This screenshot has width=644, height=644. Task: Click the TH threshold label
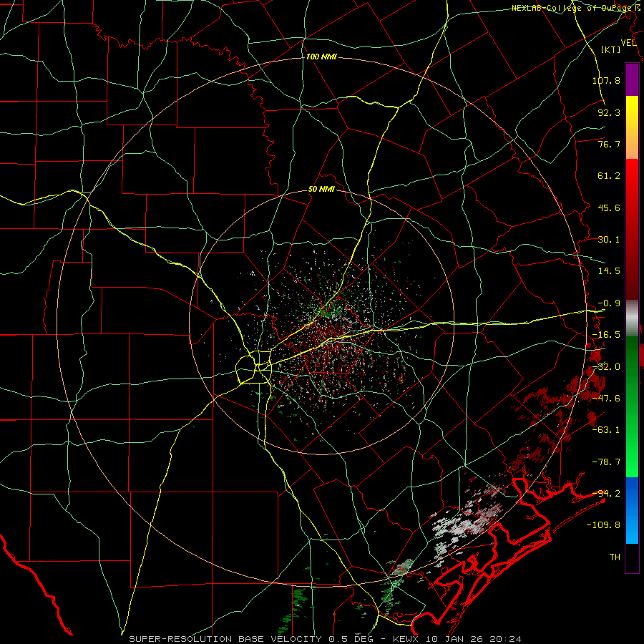[x=615, y=557]
